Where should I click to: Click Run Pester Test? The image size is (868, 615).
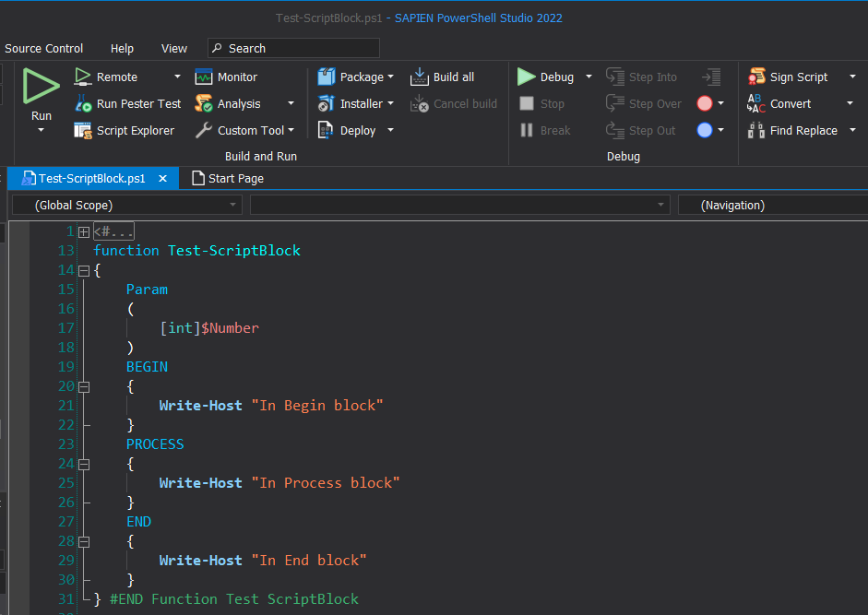click(x=128, y=103)
